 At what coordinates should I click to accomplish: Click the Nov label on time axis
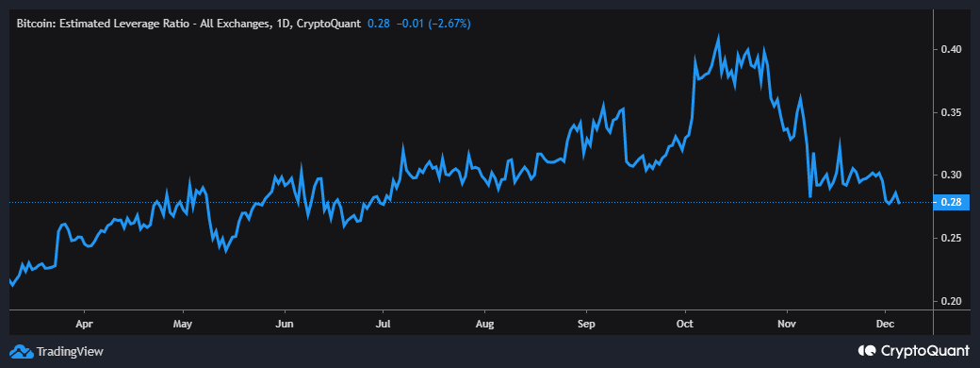click(787, 325)
